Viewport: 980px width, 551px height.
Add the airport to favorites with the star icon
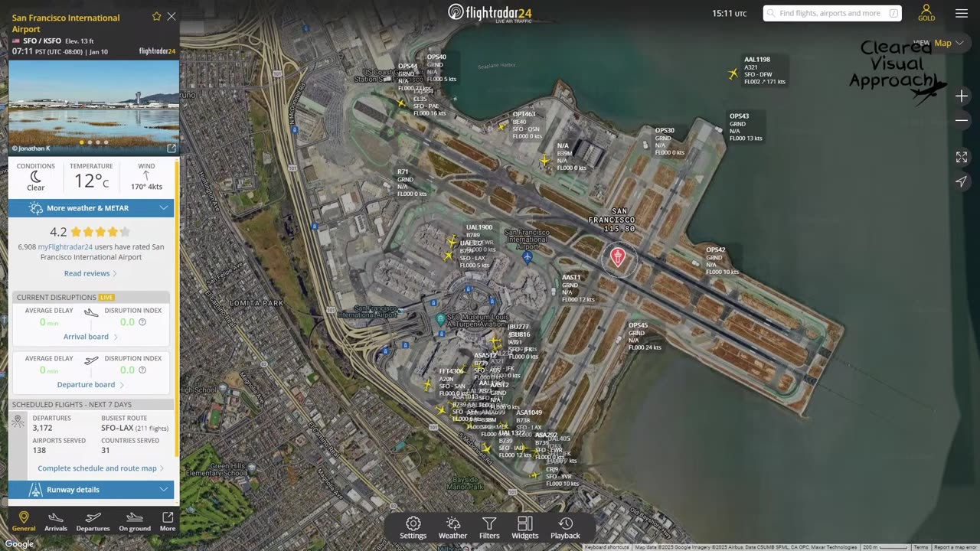[157, 16]
